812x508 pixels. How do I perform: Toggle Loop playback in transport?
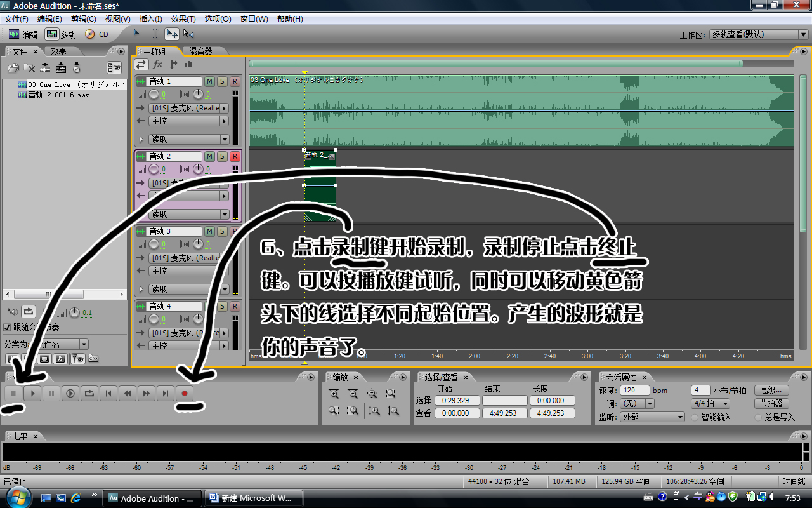coord(89,394)
